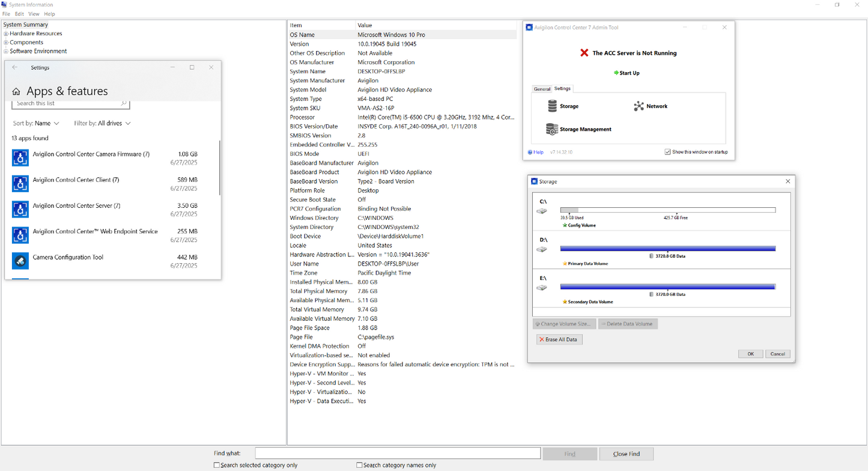Select the System SKU row
The height and width of the screenshot is (471, 868).
[402, 108]
